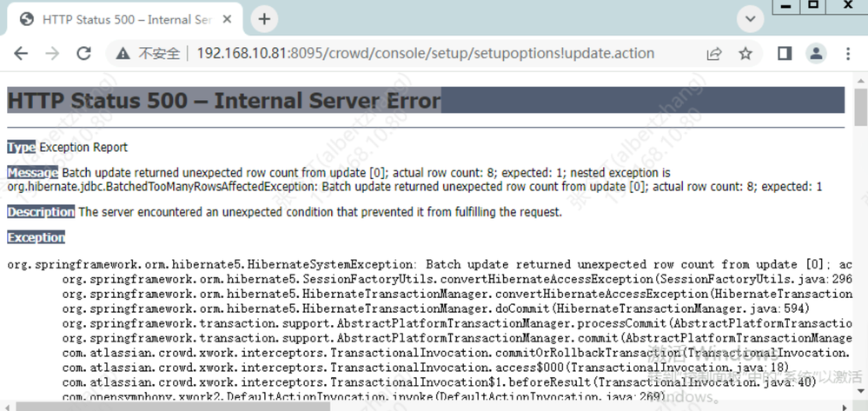Image resolution: width=868 pixels, height=411 pixels.
Task: Open a new tab with the plus button
Action: click(x=265, y=19)
